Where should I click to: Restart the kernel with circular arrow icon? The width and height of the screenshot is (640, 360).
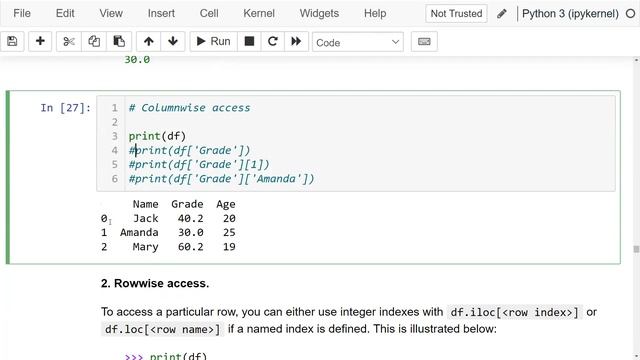(273, 41)
